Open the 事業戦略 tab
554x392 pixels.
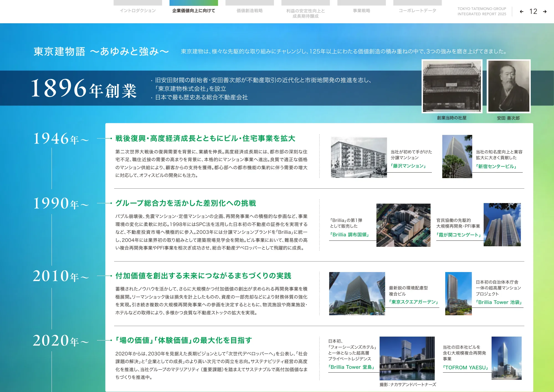[x=361, y=11]
